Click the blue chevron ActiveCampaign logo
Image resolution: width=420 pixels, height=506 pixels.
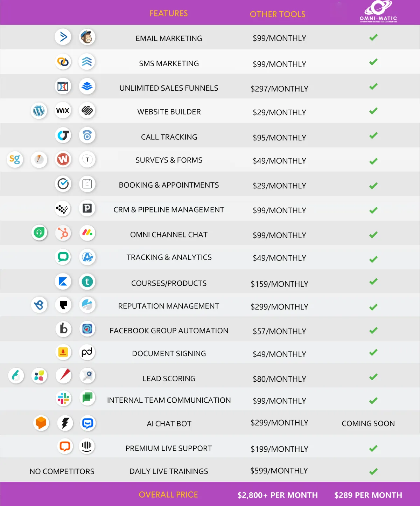point(63,37)
